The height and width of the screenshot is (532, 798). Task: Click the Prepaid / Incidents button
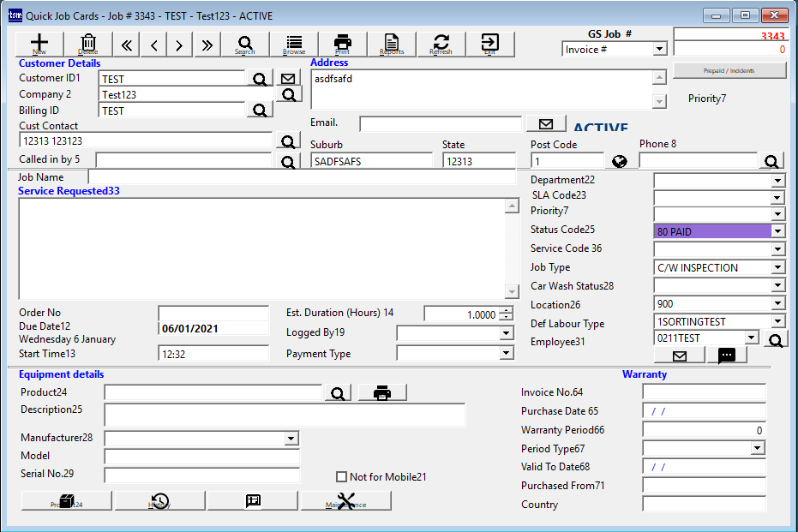729,70
